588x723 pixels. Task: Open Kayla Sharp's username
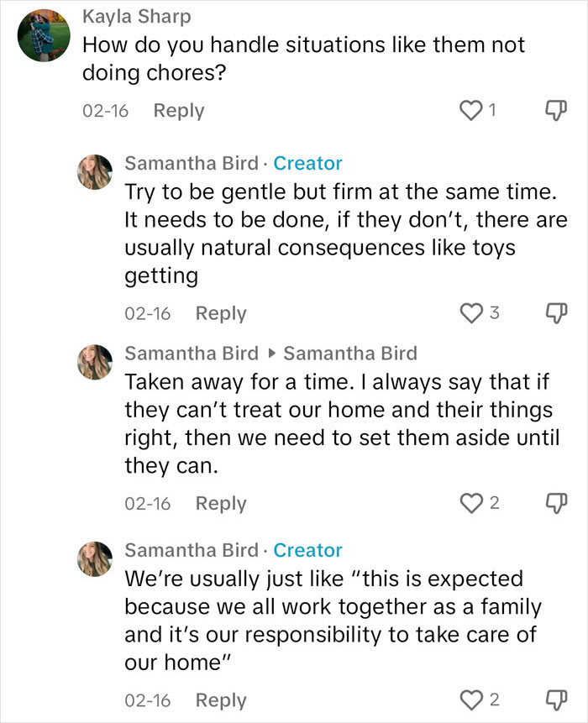[x=136, y=16]
